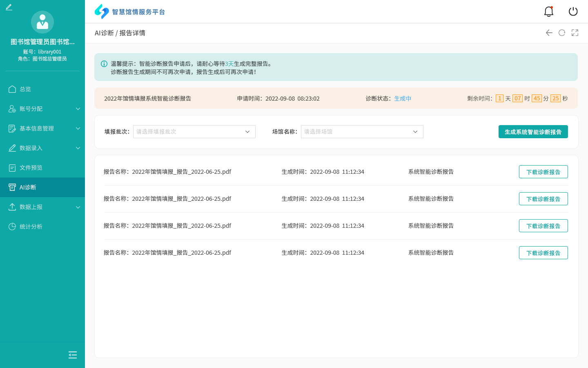Open the 场馆名称 dropdown
588x368 pixels.
[x=362, y=132]
